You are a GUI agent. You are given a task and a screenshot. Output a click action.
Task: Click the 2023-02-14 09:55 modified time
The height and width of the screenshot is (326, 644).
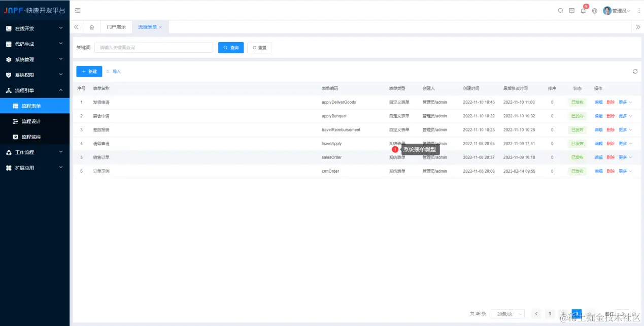tap(519, 171)
